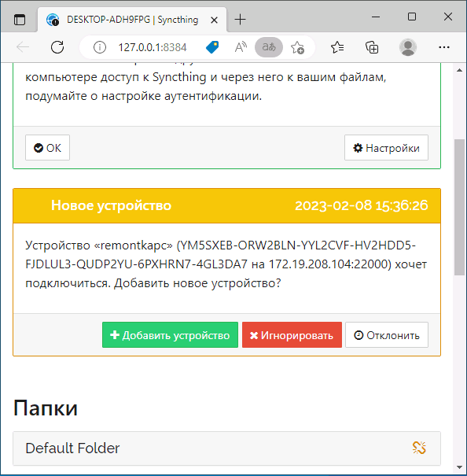Click the page scrollbar thumb

pyautogui.click(x=460, y=208)
